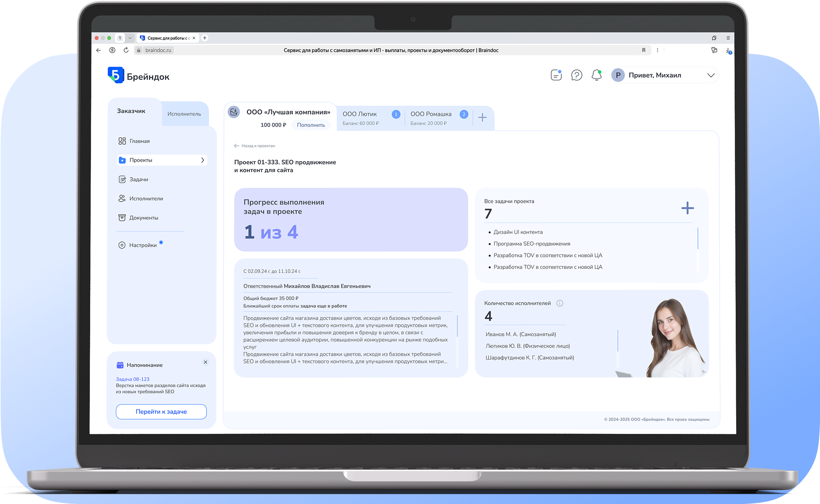The width and height of the screenshot is (820, 504).
Task: Click the browser back arrow
Action: [99, 50]
